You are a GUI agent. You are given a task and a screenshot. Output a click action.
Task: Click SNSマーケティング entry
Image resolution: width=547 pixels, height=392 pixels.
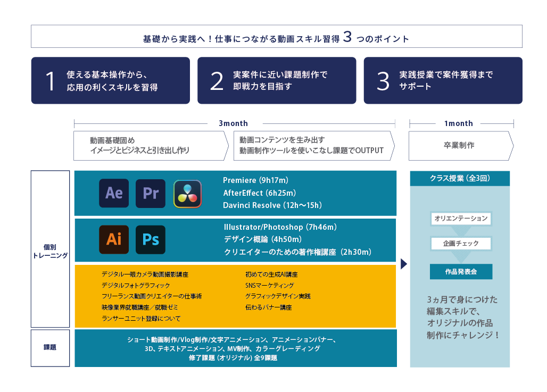269,285
